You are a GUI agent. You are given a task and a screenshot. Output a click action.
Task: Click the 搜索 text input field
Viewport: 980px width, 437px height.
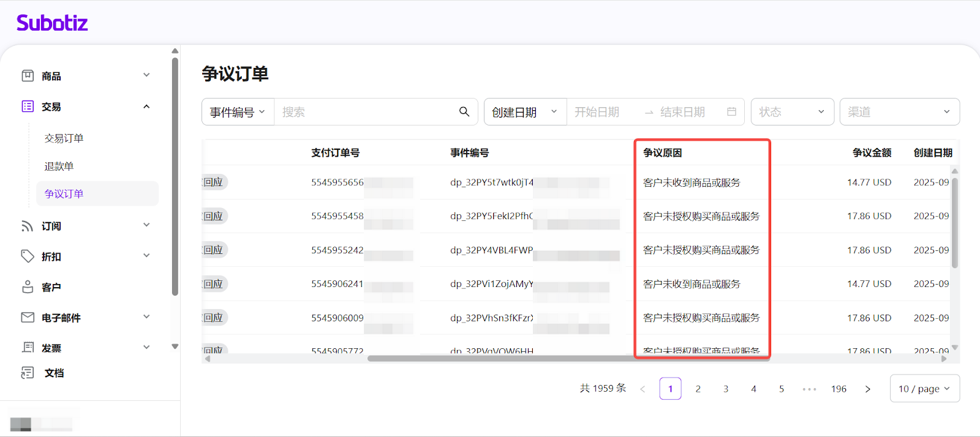(364, 112)
